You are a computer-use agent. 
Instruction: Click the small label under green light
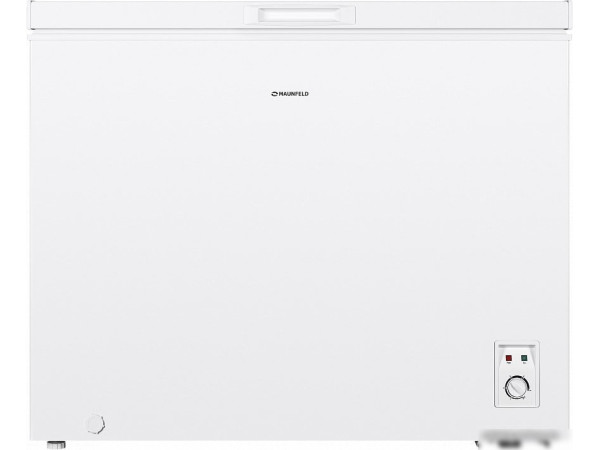(523, 363)
